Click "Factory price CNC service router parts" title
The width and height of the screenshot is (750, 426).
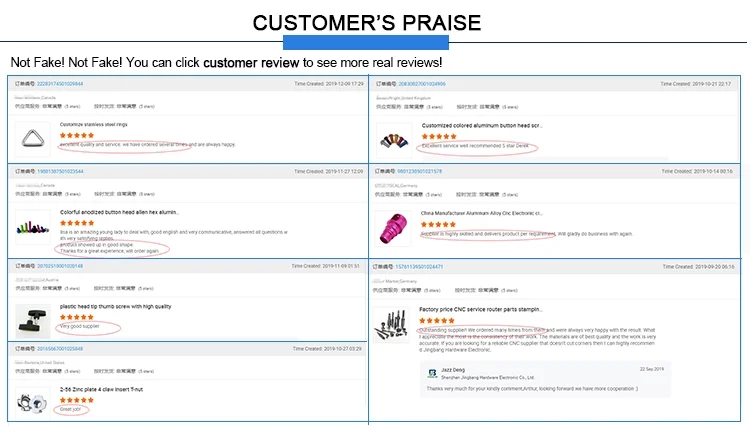click(481, 310)
